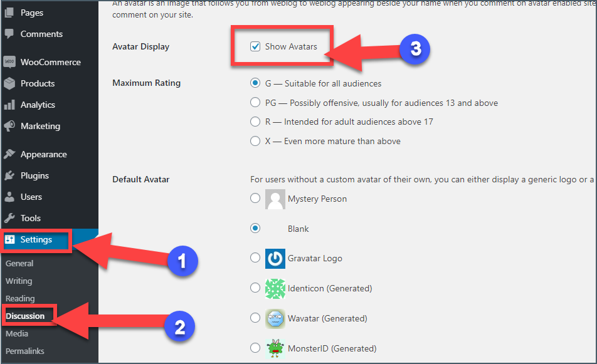Select PG rating radio button
The height and width of the screenshot is (364, 597).
point(255,102)
